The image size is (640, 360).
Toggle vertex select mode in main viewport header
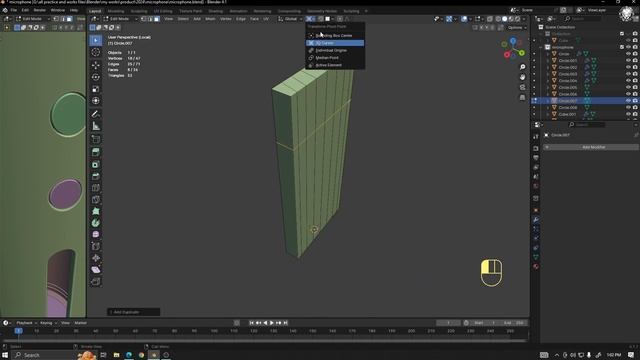tap(144, 19)
